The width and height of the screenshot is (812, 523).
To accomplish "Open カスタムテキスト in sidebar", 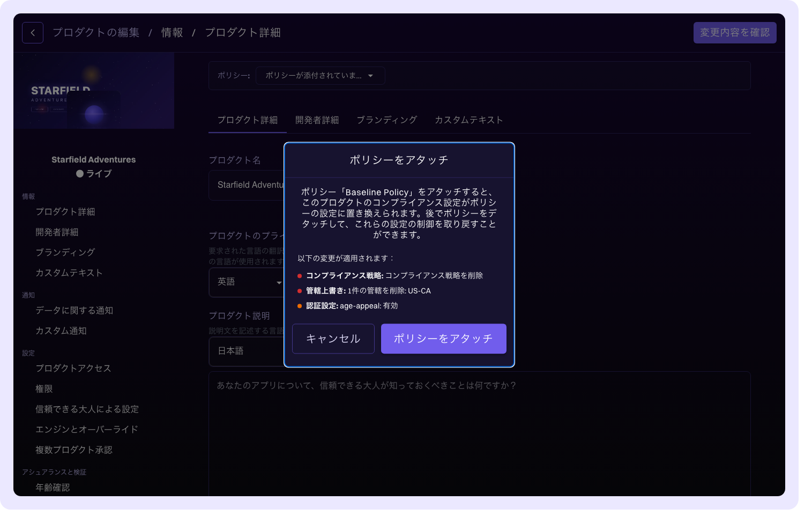I will pos(69,273).
